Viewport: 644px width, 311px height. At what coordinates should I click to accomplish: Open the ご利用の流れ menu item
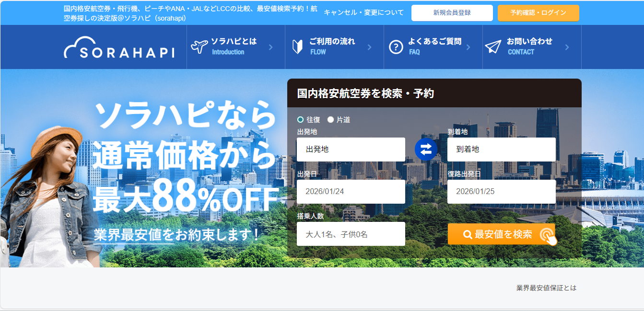tap(332, 46)
